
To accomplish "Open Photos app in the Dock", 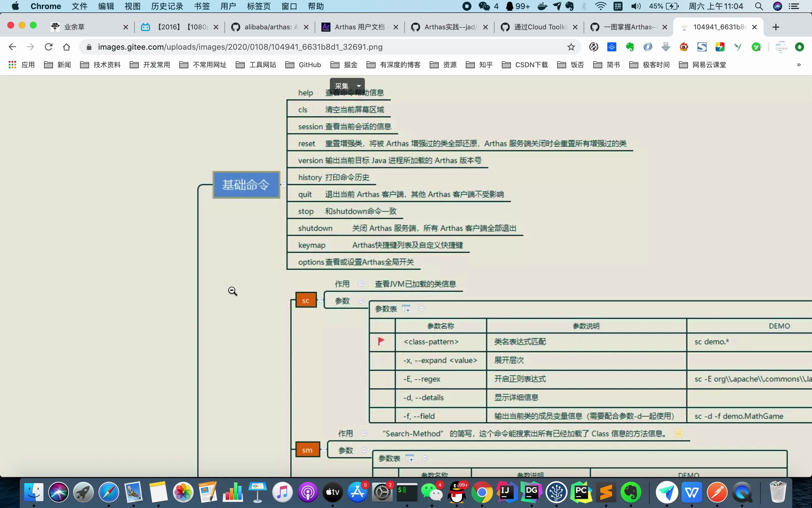I will 183,492.
